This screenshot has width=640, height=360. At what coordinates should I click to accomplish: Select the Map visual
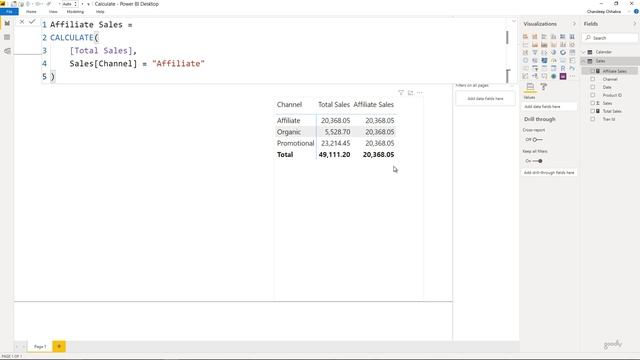point(525,60)
